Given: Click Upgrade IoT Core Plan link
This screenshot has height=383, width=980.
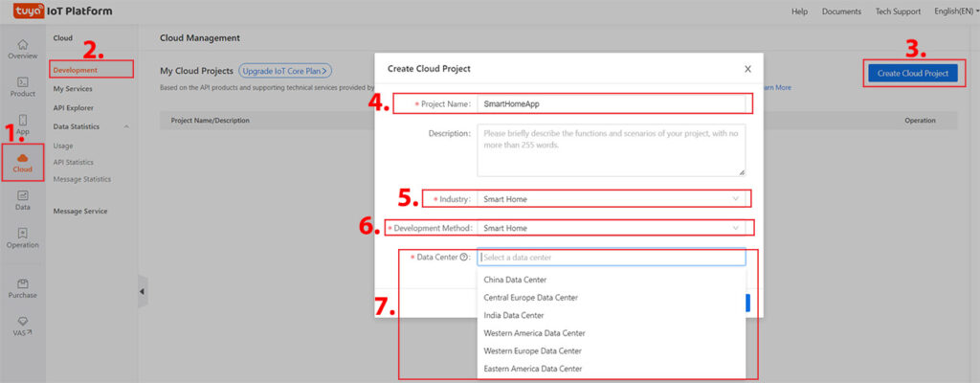Looking at the screenshot, I should click(x=285, y=71).
